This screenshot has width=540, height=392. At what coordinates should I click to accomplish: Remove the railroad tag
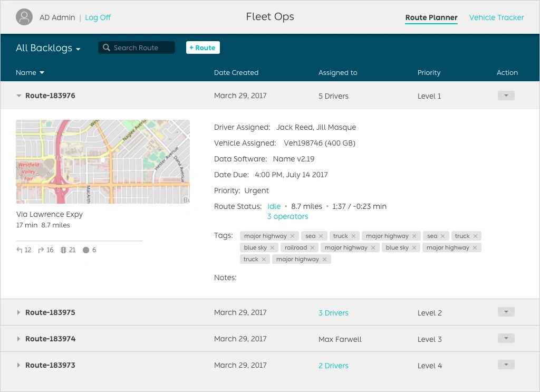[312, 247]
